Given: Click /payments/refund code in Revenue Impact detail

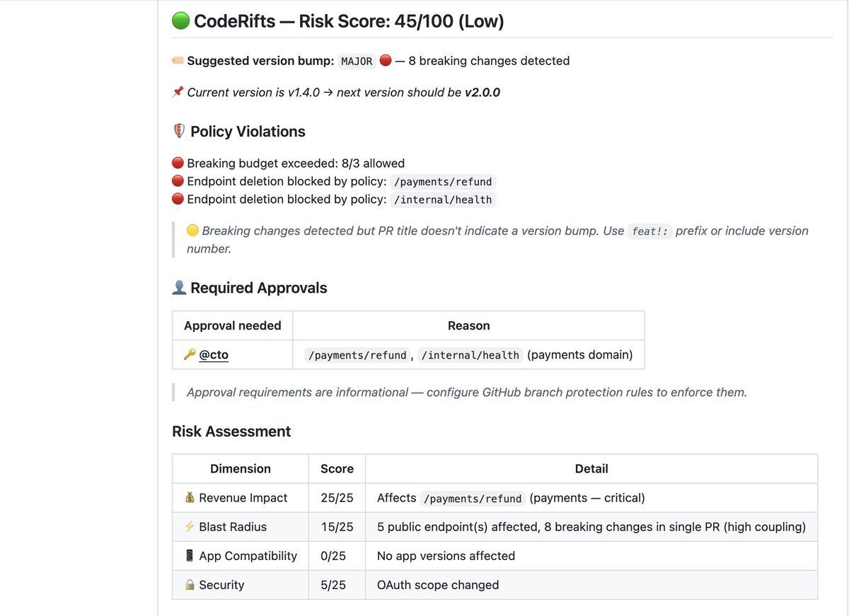Looking at the screenshot, I should point(473,499).
